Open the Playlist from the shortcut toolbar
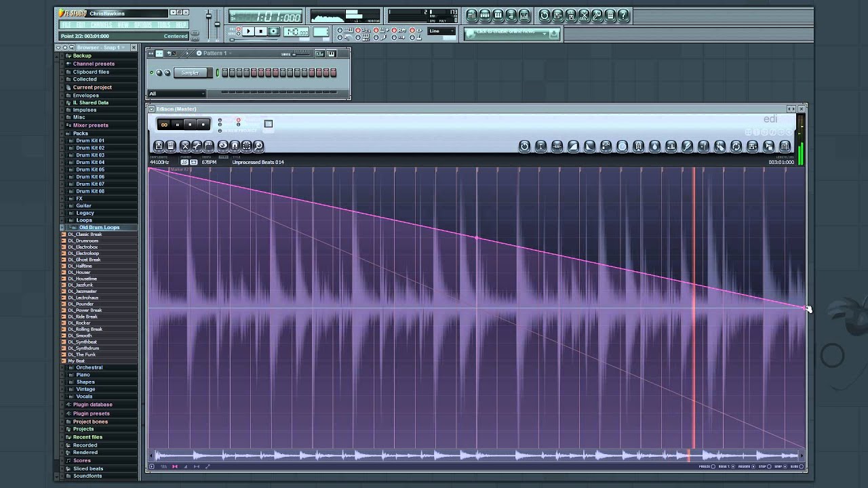Image resolution: width=868 pixels, height=488 pixels. coord(472,15)
